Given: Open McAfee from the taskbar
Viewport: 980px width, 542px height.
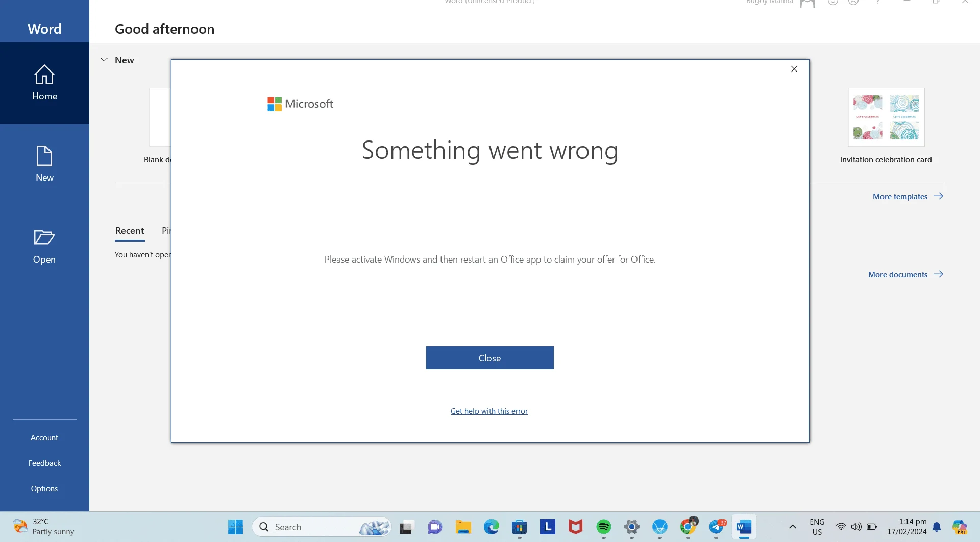Looking at the screenshot, I should [x=576, y=527].
